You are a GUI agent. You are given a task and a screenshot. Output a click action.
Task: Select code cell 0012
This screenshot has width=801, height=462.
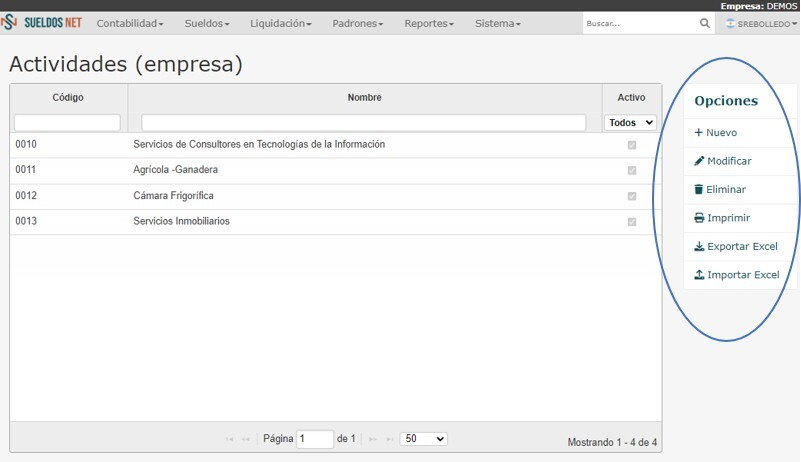[26, 196]
